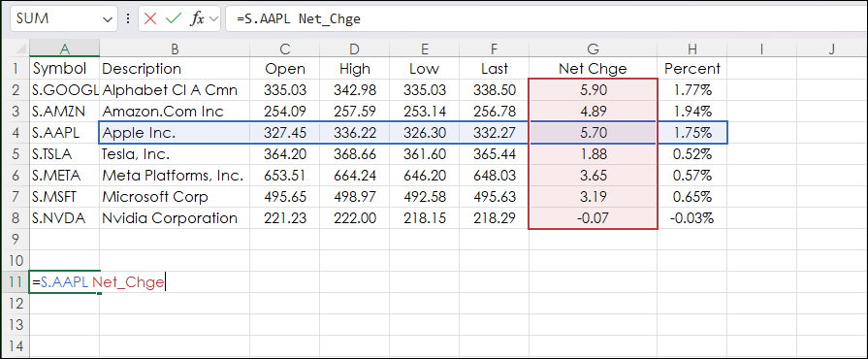Click Nvidia's Net Chge value -0.07
Screen dimensions: 868x359
coord(593,218)
